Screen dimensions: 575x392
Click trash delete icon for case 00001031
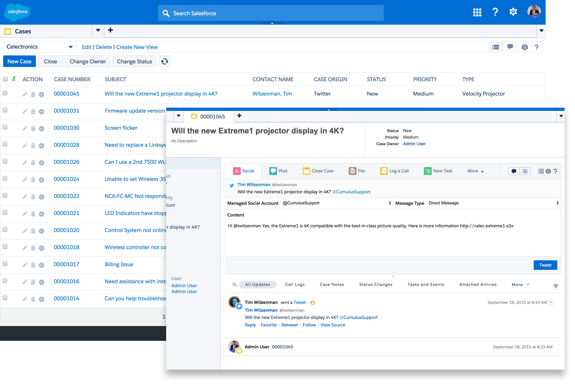pos(33,111)
